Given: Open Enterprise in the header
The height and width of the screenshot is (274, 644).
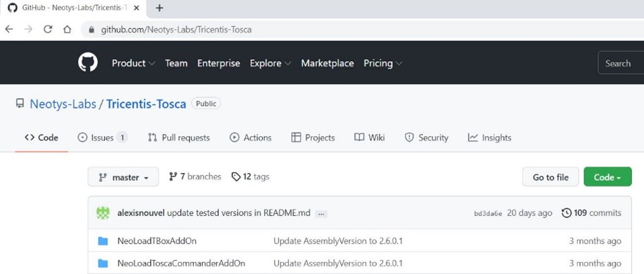Looking at the screenshot, I should [x=218, y=63].
